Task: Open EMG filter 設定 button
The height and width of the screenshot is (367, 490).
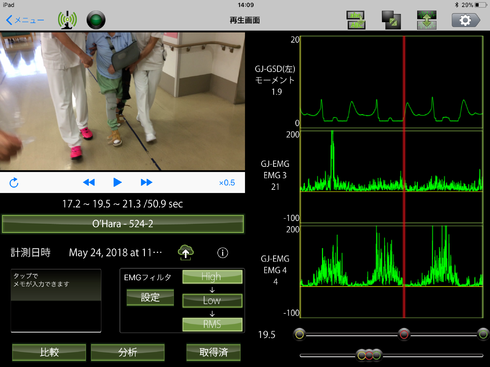Action: (150, 297)
